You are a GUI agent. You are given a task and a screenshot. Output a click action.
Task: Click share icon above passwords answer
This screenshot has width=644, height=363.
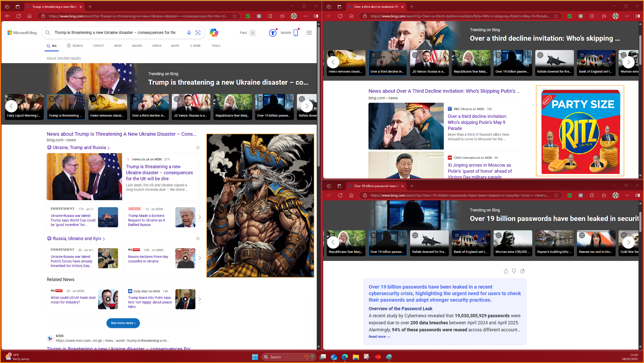[522, 271]
